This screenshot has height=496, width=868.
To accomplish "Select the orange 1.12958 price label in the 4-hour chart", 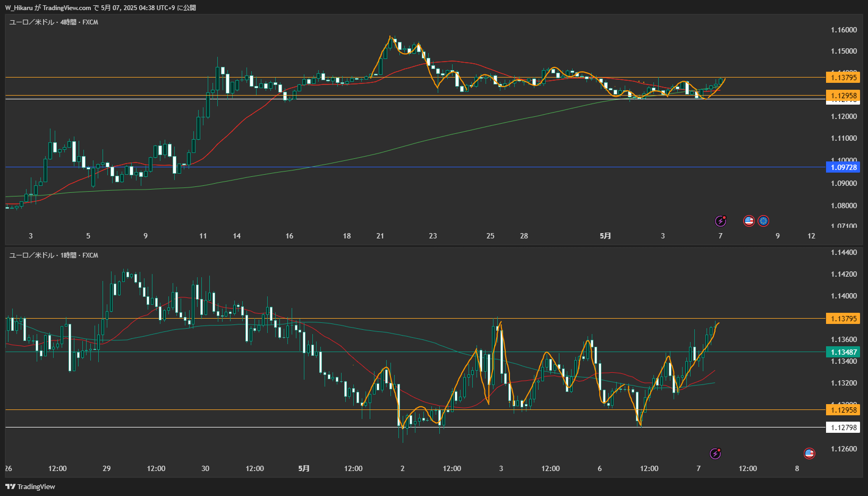I will tap(843, 96).
